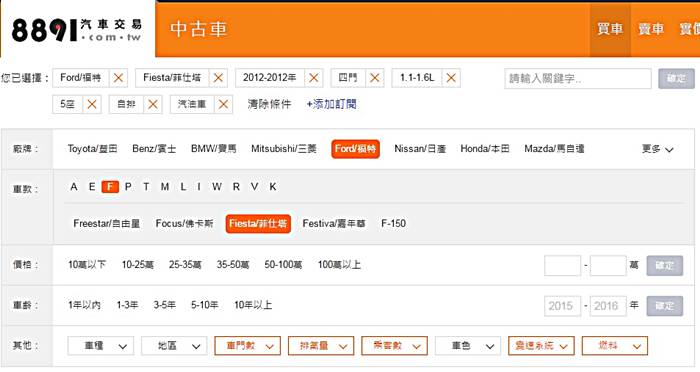700x372 pixels.
Task: Filter models by letter P
Action: [x=128, y=187]
